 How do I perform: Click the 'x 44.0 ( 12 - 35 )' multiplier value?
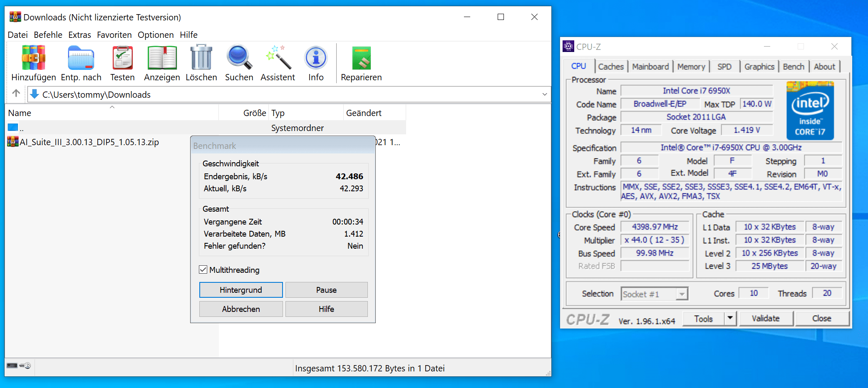point(655,240)
